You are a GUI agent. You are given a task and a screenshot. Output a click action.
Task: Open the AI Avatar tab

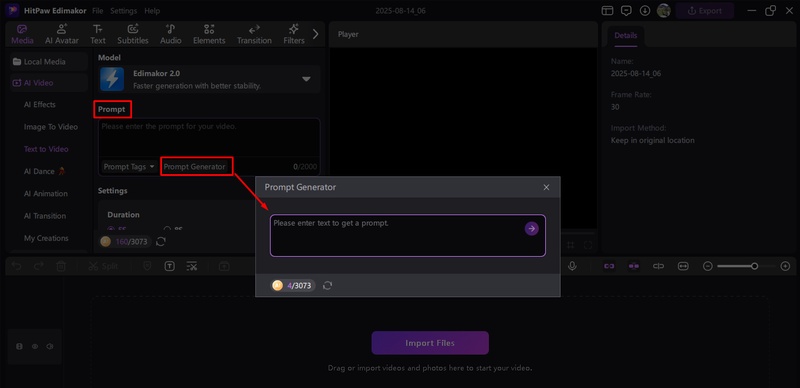[x=62, y=34]
